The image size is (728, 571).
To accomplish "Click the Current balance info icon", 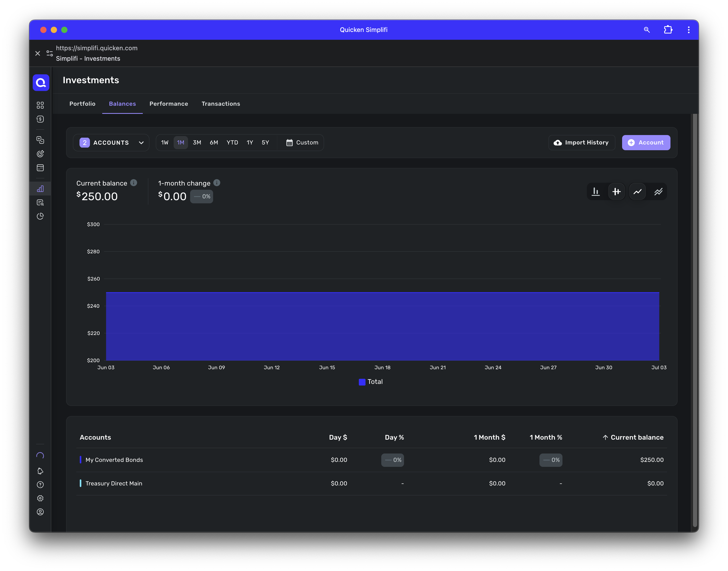I will 134,183.
